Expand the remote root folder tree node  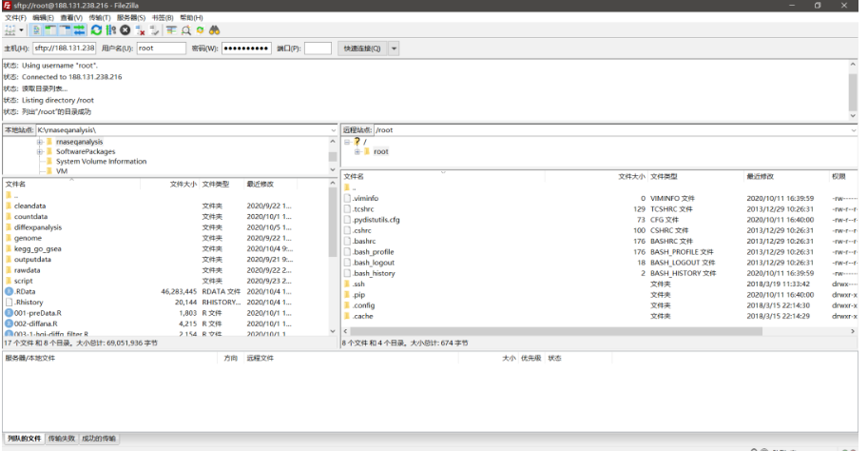click(356, 151)
